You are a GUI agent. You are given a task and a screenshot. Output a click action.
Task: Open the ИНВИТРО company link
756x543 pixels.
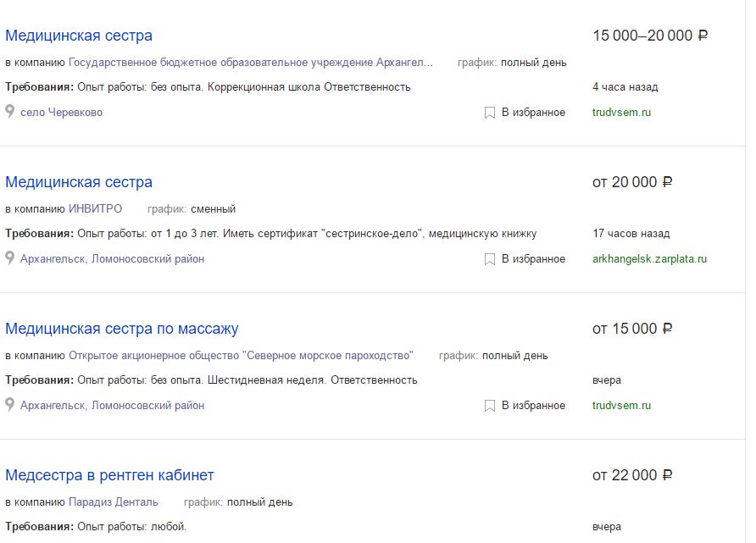tap(96, 208)
